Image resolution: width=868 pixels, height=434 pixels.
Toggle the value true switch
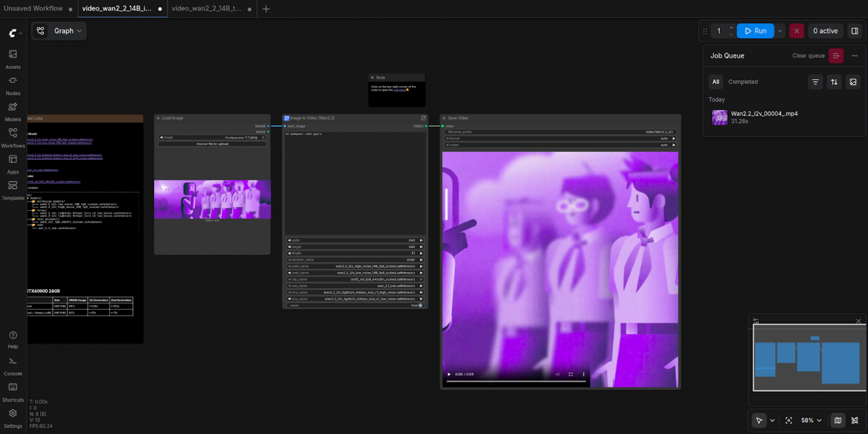(x=420, y=305)
